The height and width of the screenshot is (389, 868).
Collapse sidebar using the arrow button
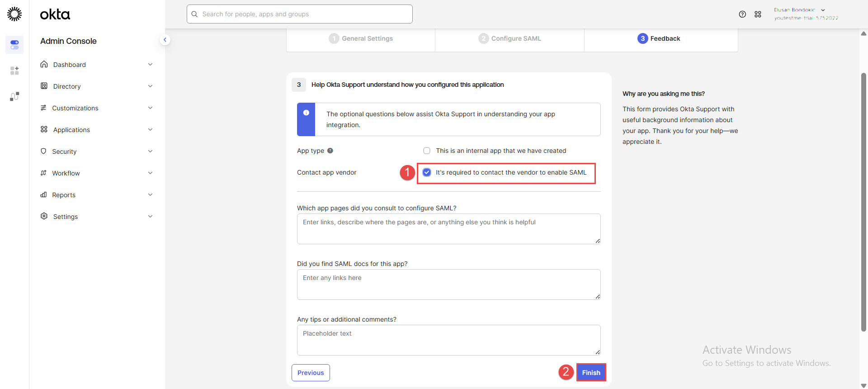pos(165,40)
